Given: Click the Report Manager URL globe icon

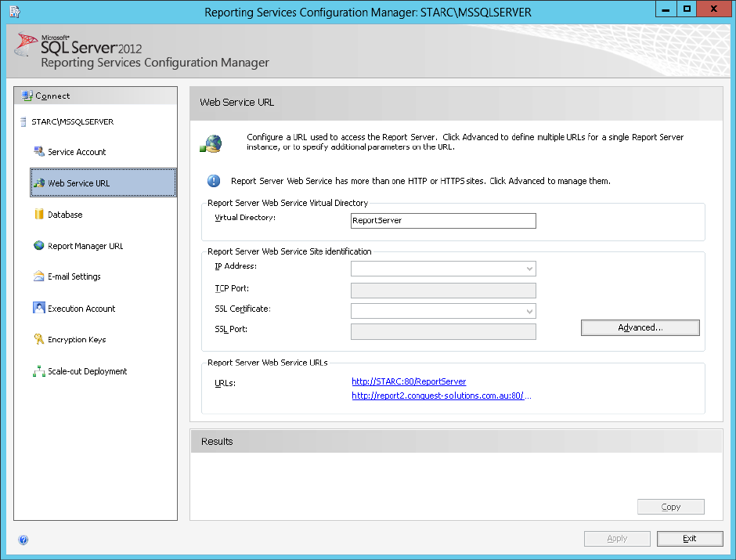Looking at the screenshot, I should tap(39, 245).
